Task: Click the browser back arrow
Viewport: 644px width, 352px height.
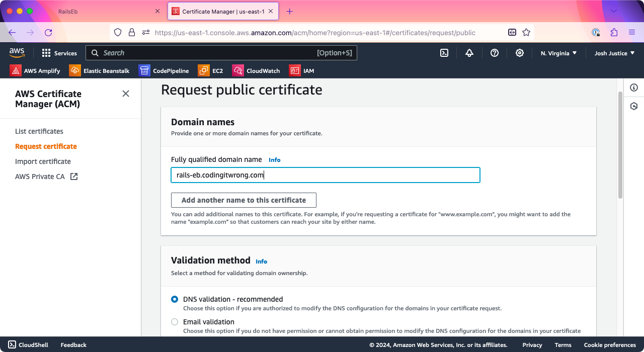Action: coord(12,32)
